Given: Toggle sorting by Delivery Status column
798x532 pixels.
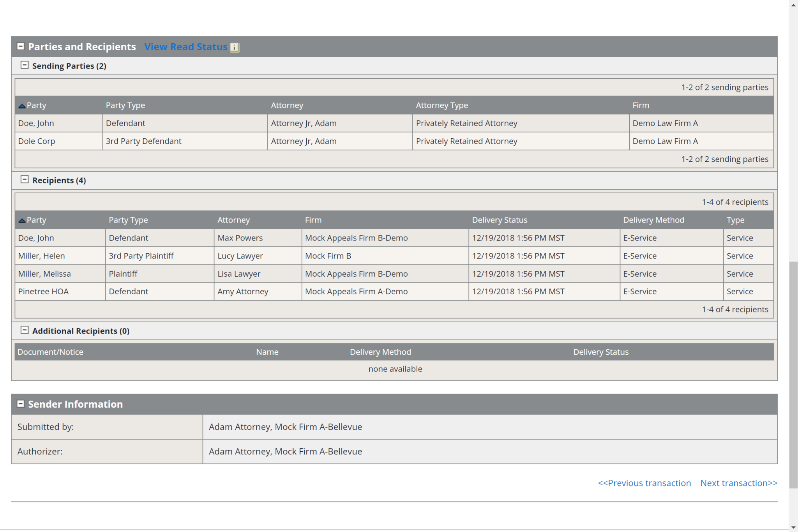Looking at the screenshot, I should pos(500,220).
